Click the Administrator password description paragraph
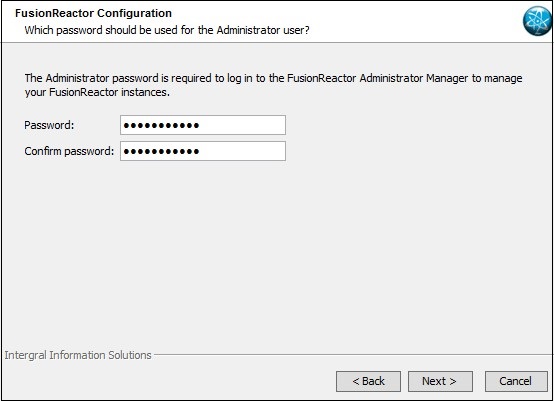 click(273, 85)
